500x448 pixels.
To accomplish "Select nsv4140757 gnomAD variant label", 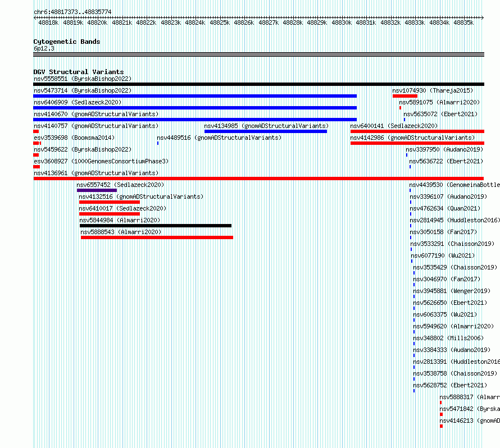I will tap(96, 126).
